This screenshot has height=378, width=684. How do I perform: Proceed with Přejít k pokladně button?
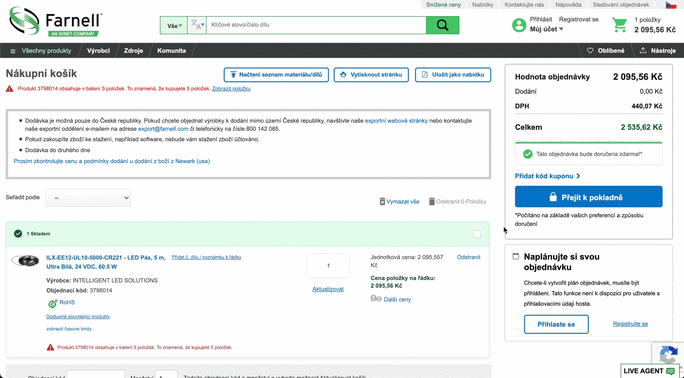[x=588, y=197]
